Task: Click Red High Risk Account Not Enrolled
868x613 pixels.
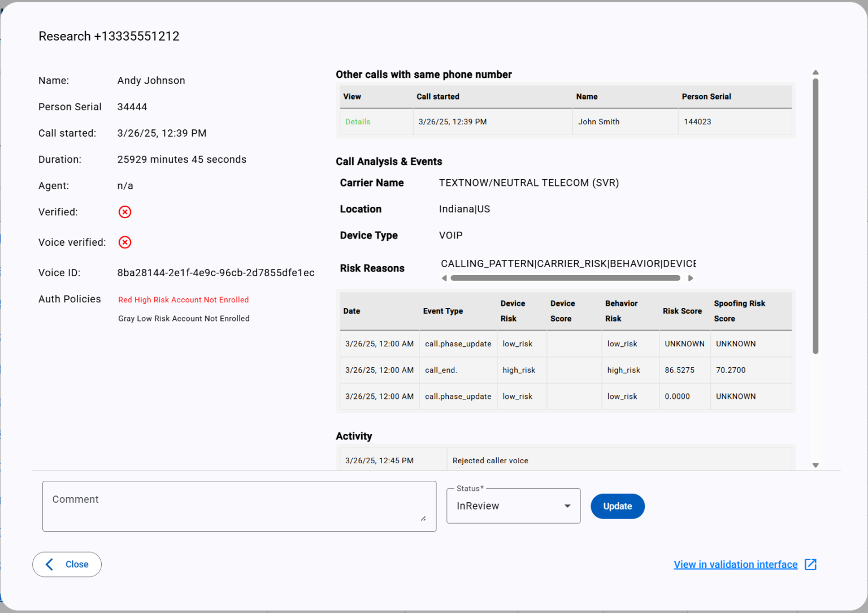Action: 183,300
